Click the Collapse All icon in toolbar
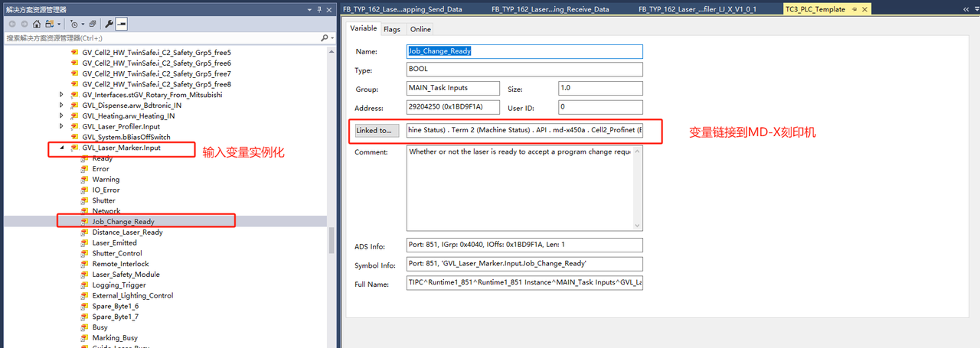 click(x=93, y=24)
